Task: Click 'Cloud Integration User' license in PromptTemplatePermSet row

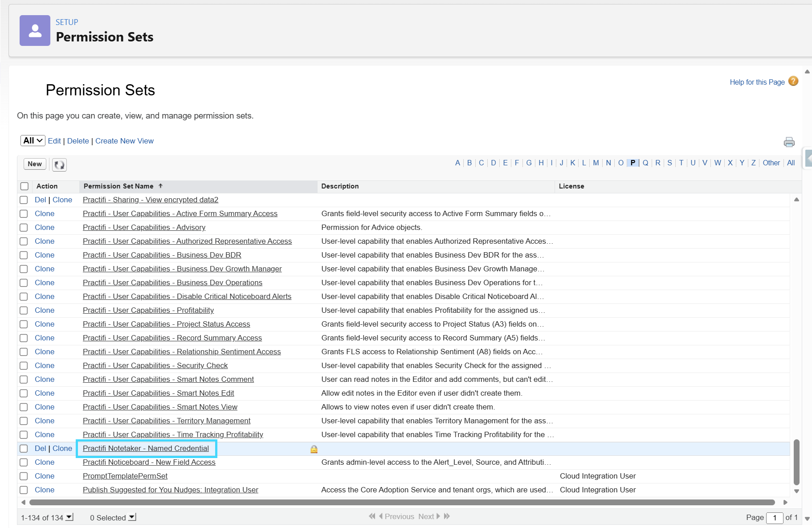Action: 598,476
